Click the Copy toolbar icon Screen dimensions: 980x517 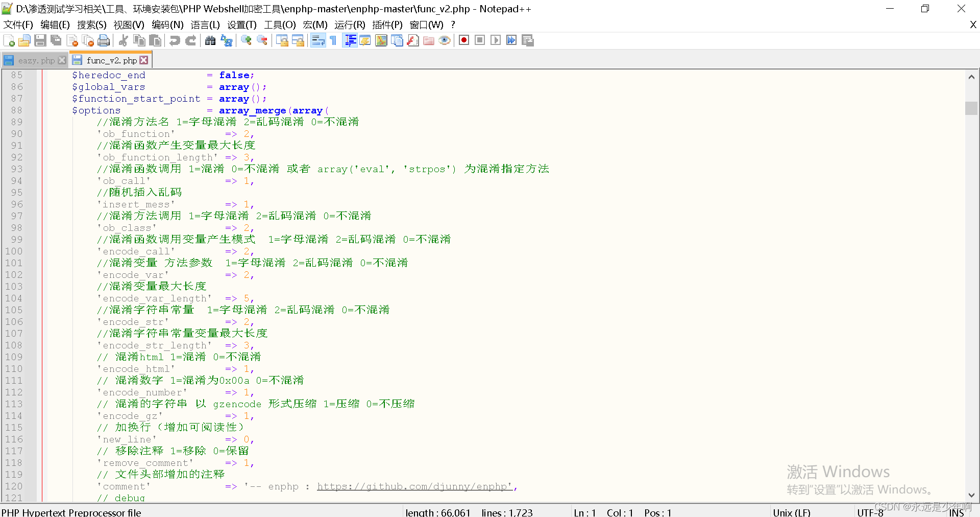pyautogui.click(x=139, y=40)
